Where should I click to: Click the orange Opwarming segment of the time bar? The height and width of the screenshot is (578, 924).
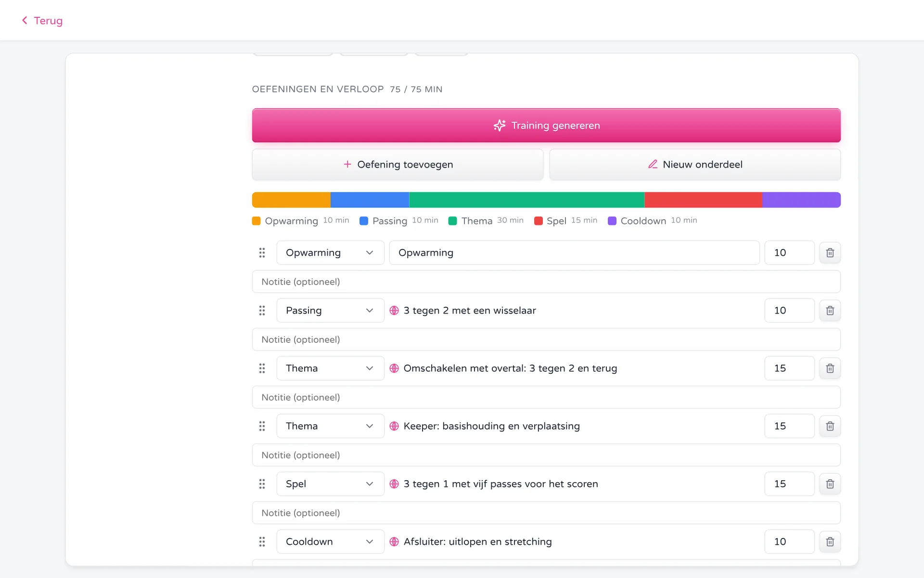click(x=291, y=200)
